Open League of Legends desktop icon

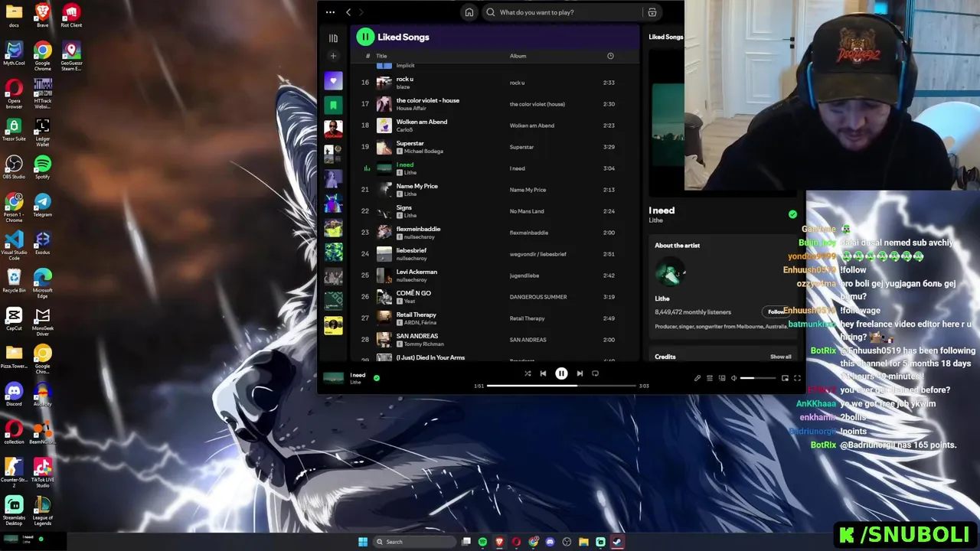[x=42, y=510]
